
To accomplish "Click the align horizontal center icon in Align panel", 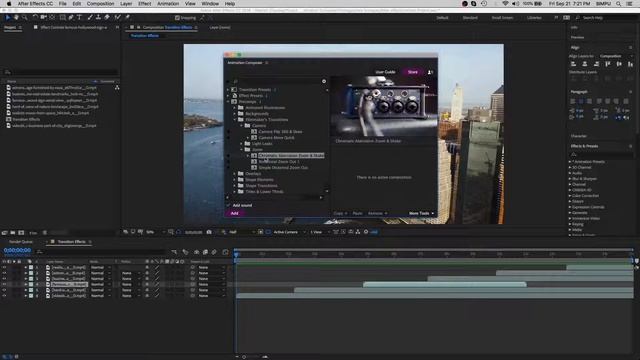I will (584, 64).
